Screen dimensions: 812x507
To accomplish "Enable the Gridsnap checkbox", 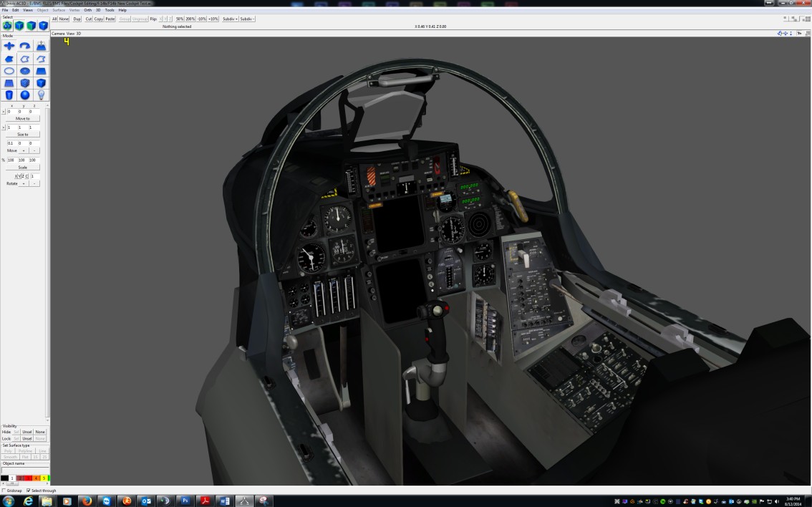I will (4, 491).
